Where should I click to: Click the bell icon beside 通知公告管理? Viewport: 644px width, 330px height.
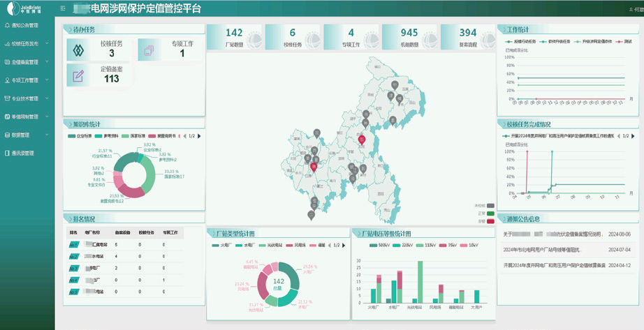click(x=6, y=26)
